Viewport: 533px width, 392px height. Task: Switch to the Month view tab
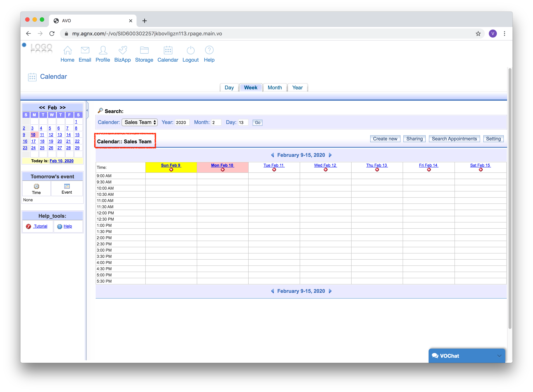point(275,88)
